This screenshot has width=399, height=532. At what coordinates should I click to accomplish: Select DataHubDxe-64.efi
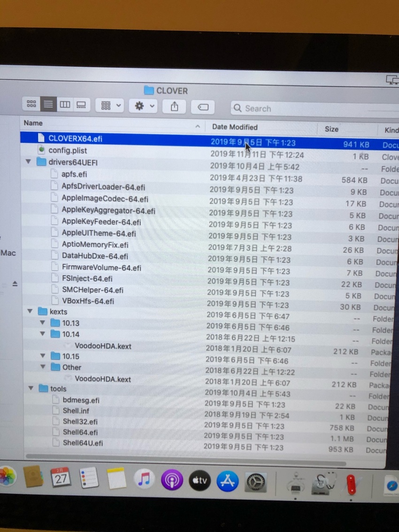(x=95, y=256)
